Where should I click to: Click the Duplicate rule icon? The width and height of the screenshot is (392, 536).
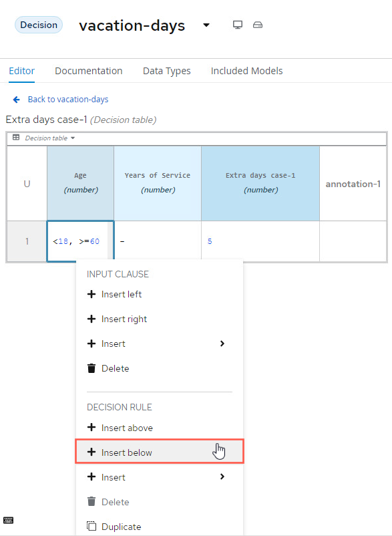pyautogui.click(x=91, y=526)
